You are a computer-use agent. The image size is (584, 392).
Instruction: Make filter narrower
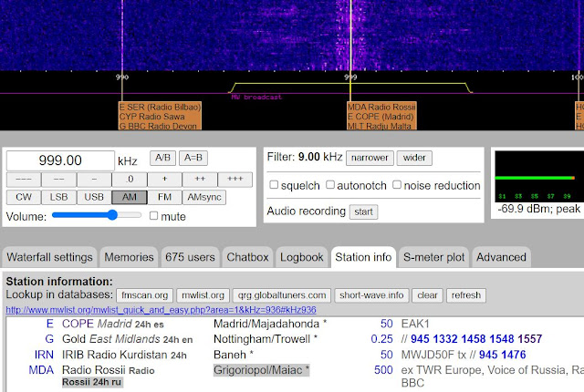(x=370, y=158)
